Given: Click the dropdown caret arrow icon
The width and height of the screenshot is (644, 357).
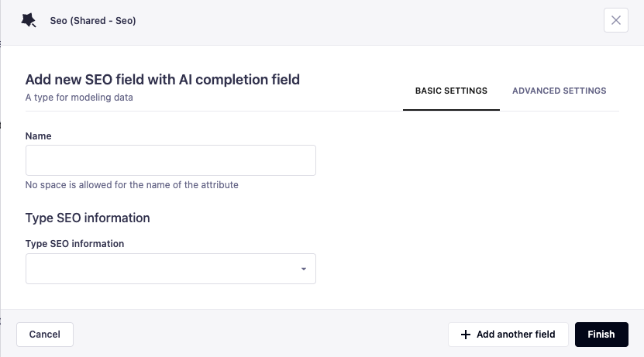Looking at the screenshot, I should coord(304,269).
